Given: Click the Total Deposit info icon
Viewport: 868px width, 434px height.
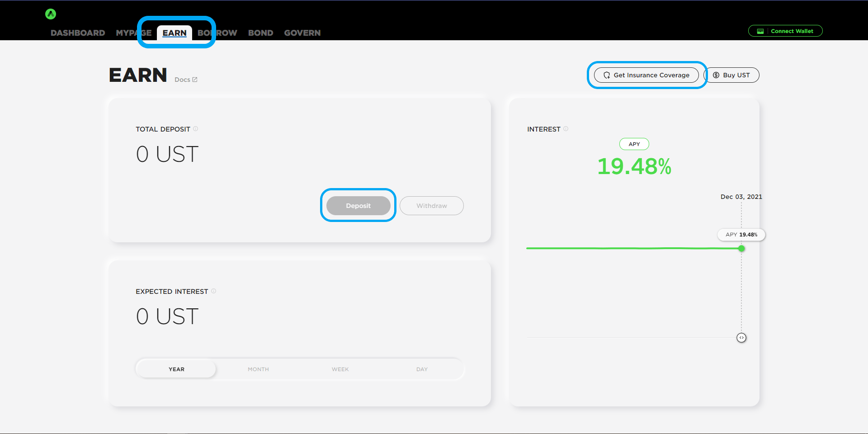Looking at the screenshot, I should 196,129.
